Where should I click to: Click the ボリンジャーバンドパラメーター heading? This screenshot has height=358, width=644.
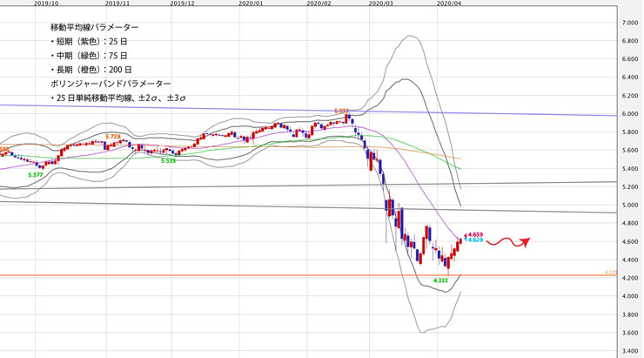111,84
